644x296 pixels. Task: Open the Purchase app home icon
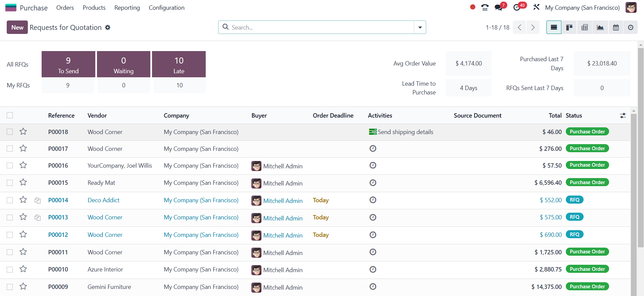pyautogui.click(x=11, y=7)
